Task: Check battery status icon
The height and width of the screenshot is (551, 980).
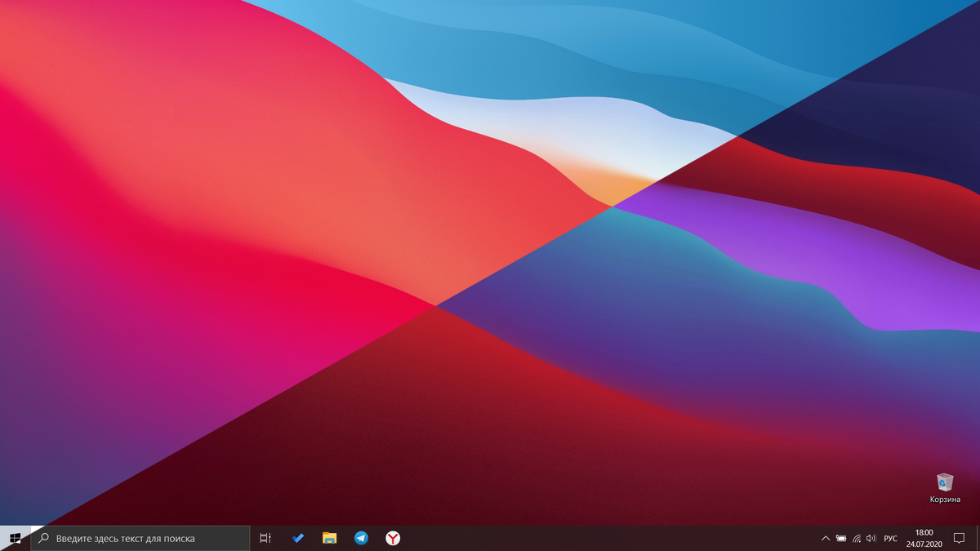Action: tap(840, 539)
